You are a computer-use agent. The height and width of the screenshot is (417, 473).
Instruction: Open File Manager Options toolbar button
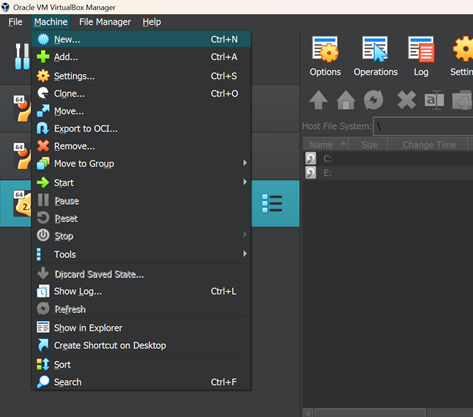[325, 56]
